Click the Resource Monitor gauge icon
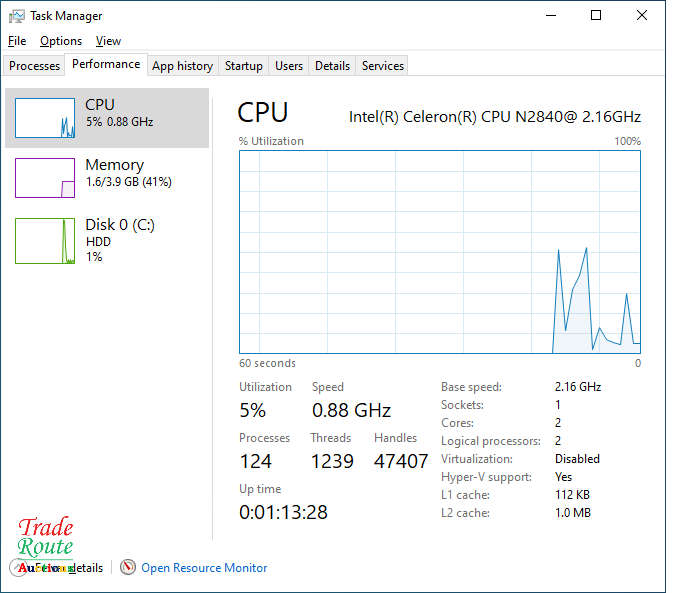 point(128,567)
